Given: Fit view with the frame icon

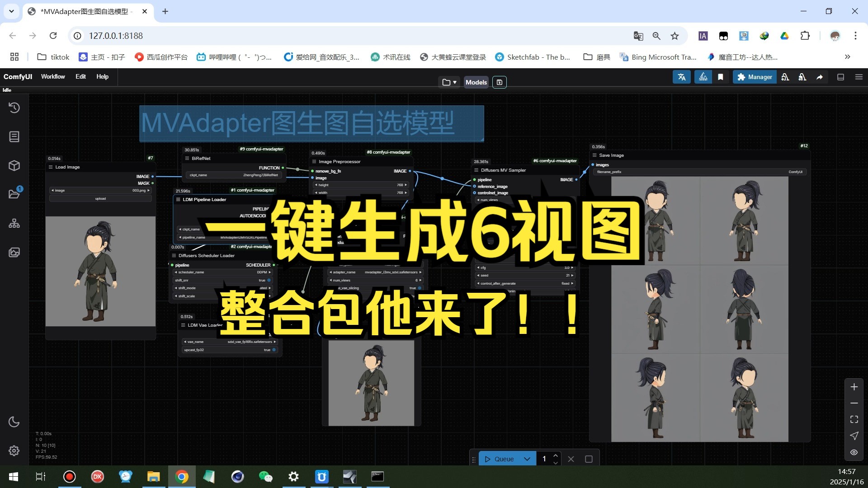Looking at the screenshot, I should [x=854, y=419].
